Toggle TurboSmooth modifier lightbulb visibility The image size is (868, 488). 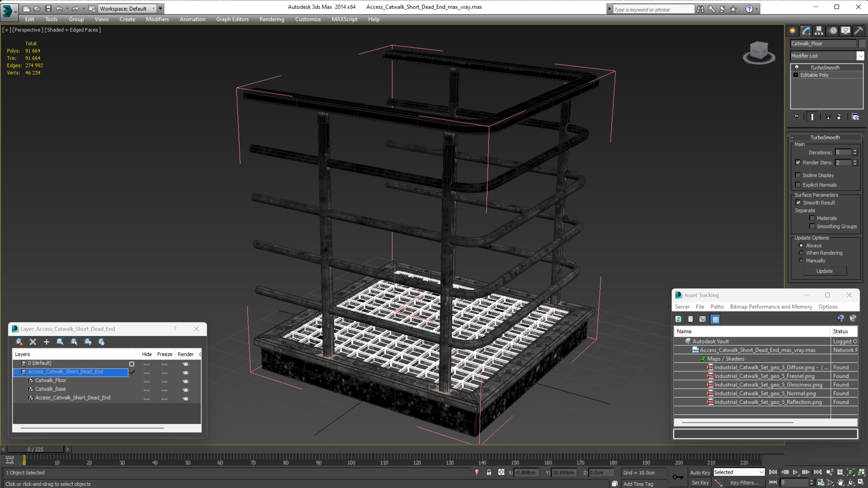point(797,67)
